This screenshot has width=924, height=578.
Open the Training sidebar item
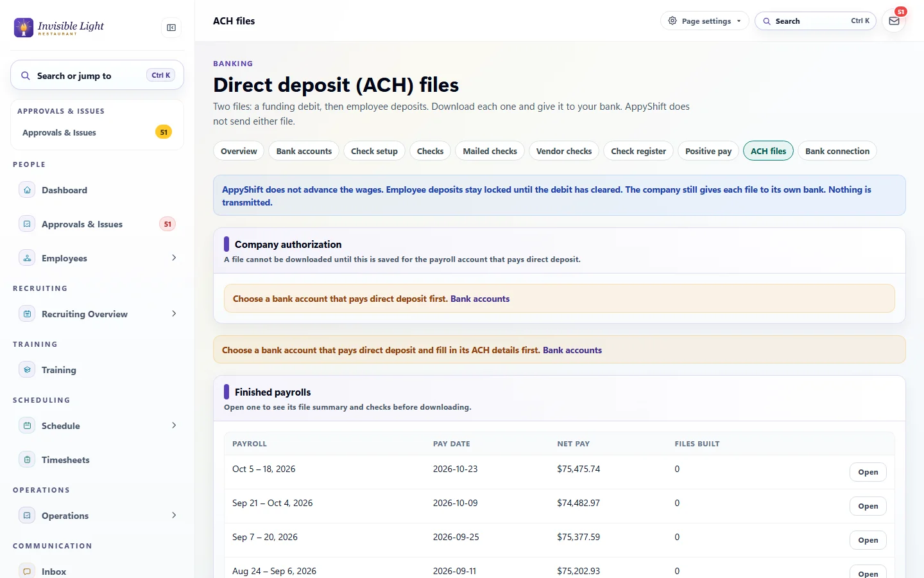[x=97, y=370]
